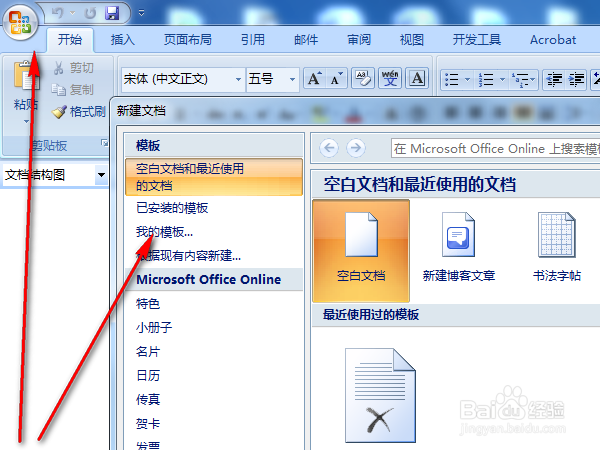Image resolution: width=600 pixels, height=450 pixels.
Task: Grow font size with large A icon
Action: [315, 78]
